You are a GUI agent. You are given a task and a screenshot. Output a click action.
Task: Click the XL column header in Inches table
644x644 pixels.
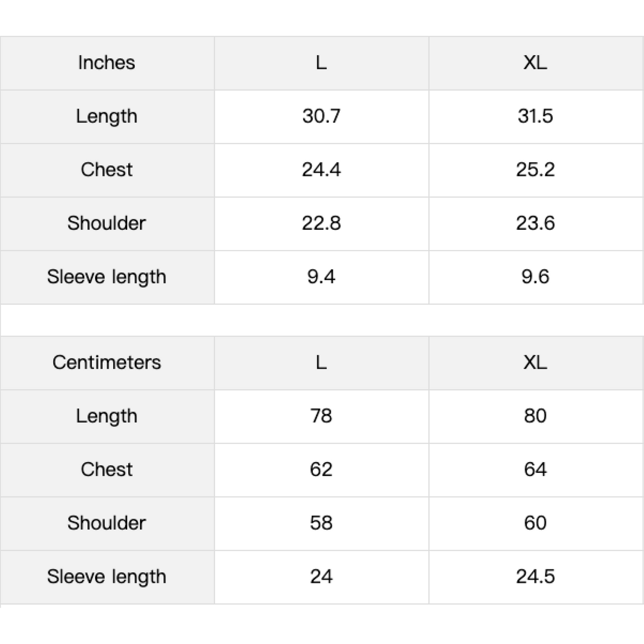coord(536,63)
